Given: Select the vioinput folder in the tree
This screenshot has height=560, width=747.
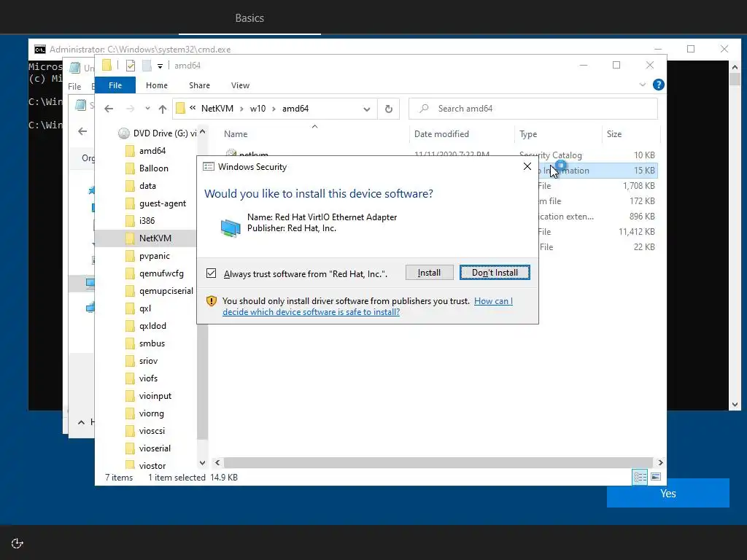Looking at the screenshot, I should (155, 396).
